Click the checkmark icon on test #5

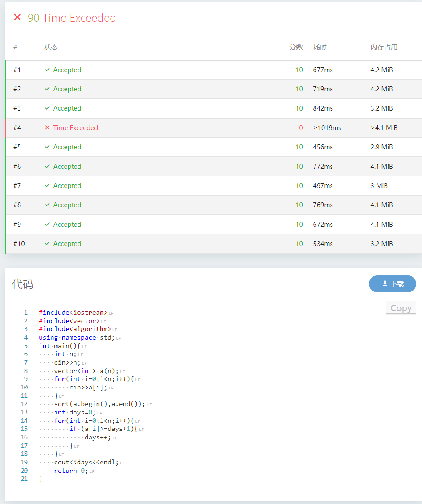coord(47,147)
